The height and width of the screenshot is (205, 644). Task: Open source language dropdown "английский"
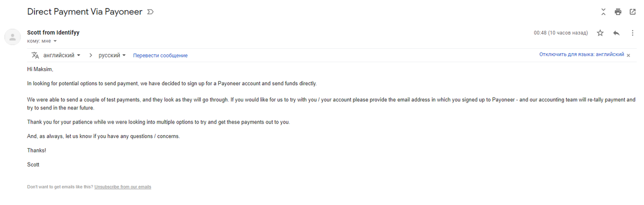(62, 55)
